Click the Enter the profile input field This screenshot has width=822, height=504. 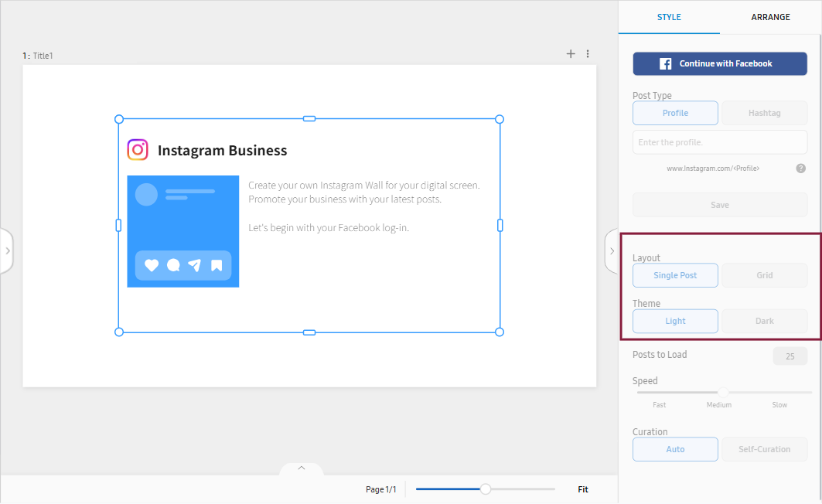click(720, 142)
